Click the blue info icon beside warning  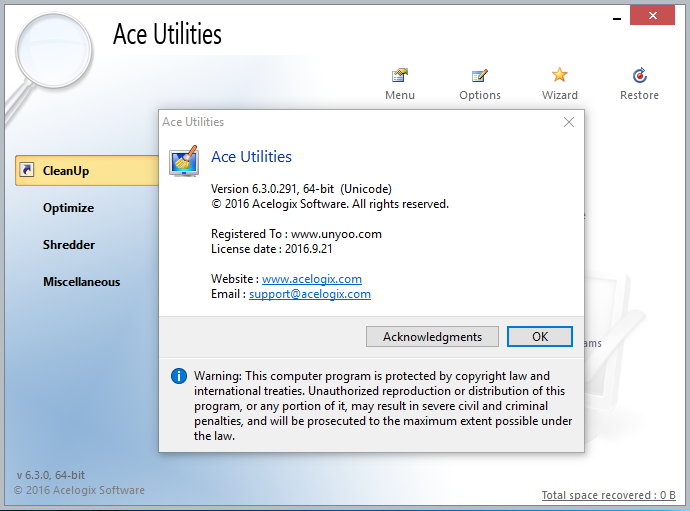179,376
